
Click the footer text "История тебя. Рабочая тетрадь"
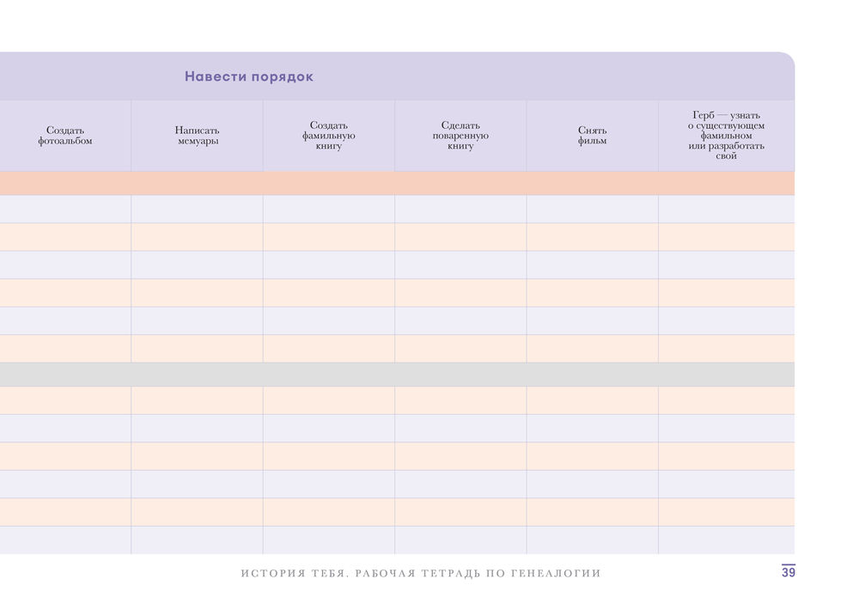point(421,573)
